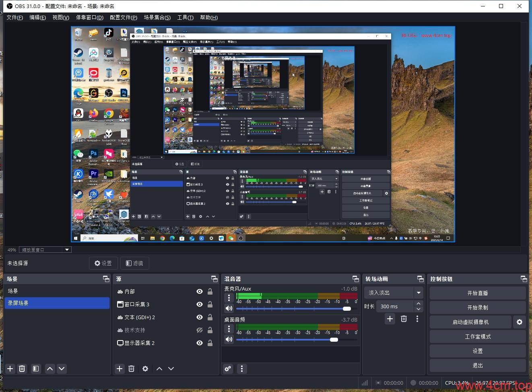Viewport: 532px width, 392px height.
Task: Click the 开始录制 button
Action: pos(477,307)
